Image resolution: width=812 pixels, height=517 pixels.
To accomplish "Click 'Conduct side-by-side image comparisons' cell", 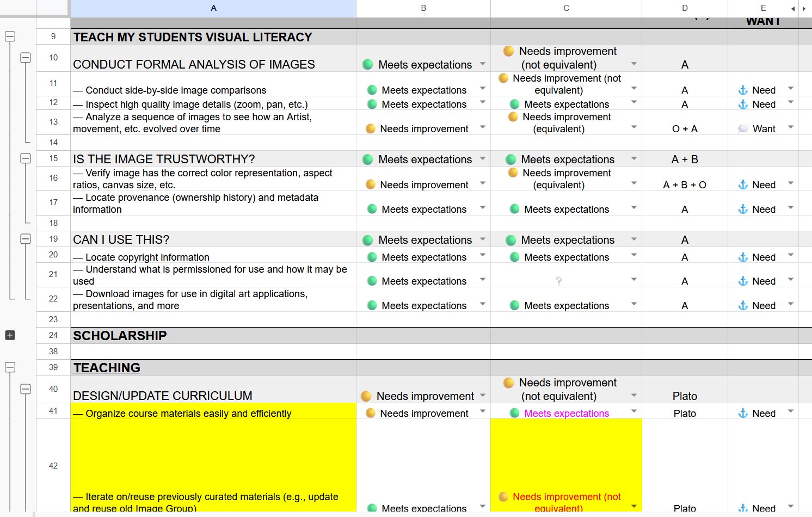I will tap(213, 84).
